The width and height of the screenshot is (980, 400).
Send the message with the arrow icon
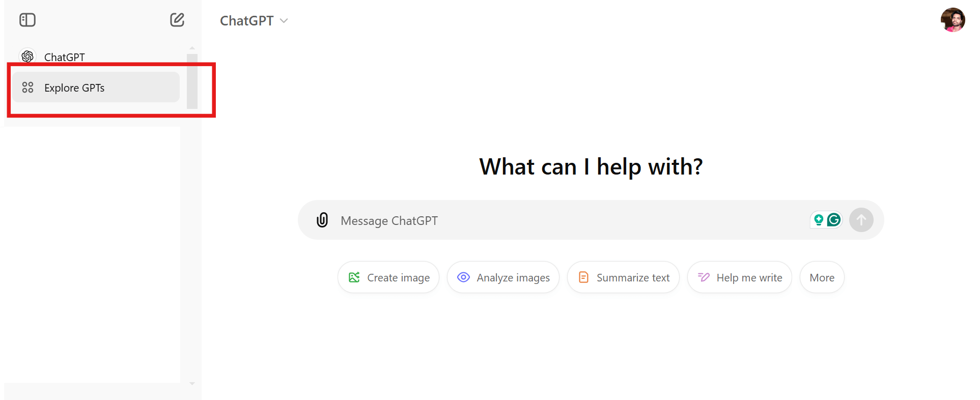(x=861, y=220)
